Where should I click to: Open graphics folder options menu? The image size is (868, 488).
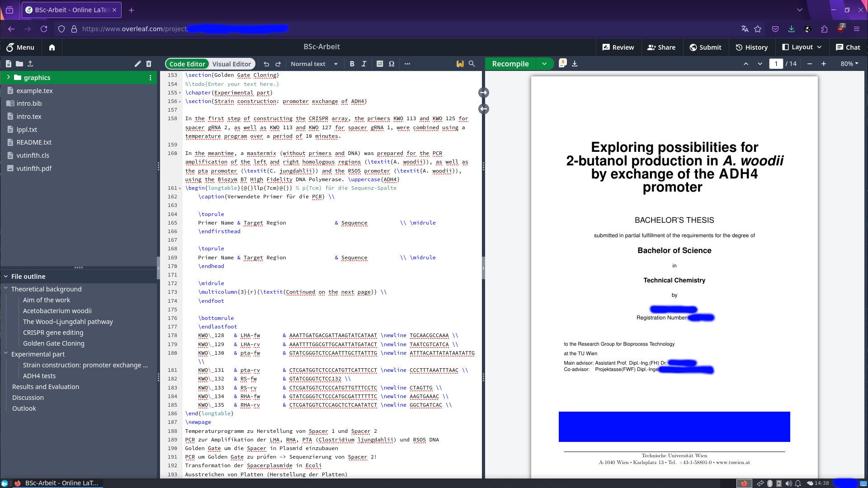tap(150, 78)
